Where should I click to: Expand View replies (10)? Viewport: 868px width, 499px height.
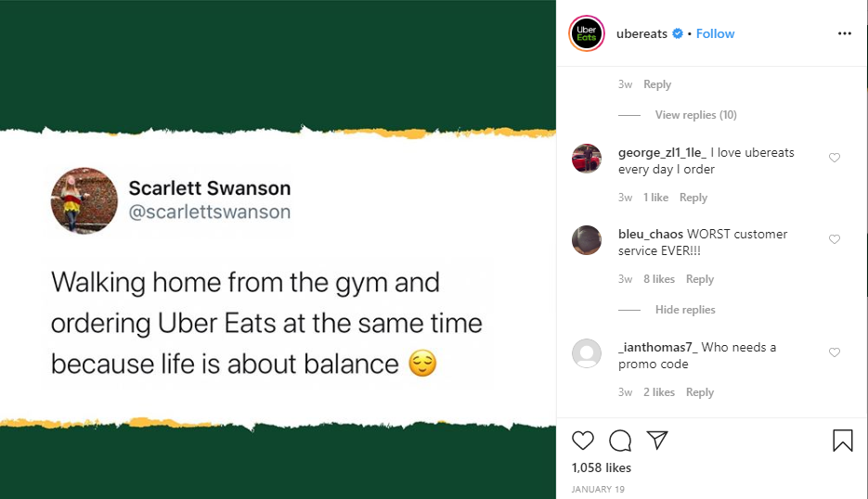tap(695, 115)
